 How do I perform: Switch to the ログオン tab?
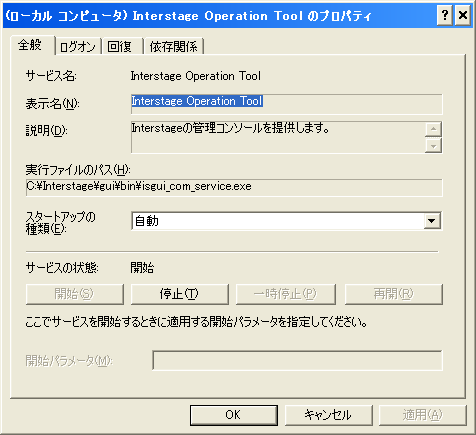[78, 46]
